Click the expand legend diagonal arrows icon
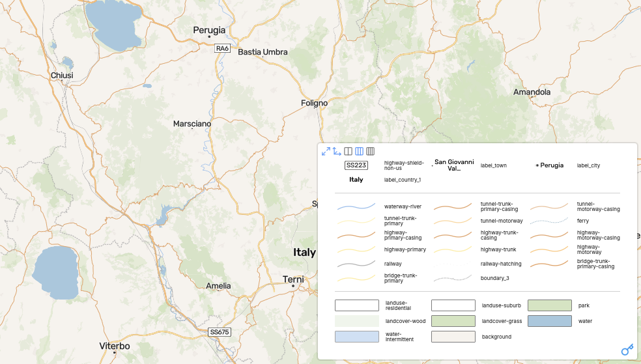Image resolution: width=641 pixels, height=364 pixels. point(326,152)
